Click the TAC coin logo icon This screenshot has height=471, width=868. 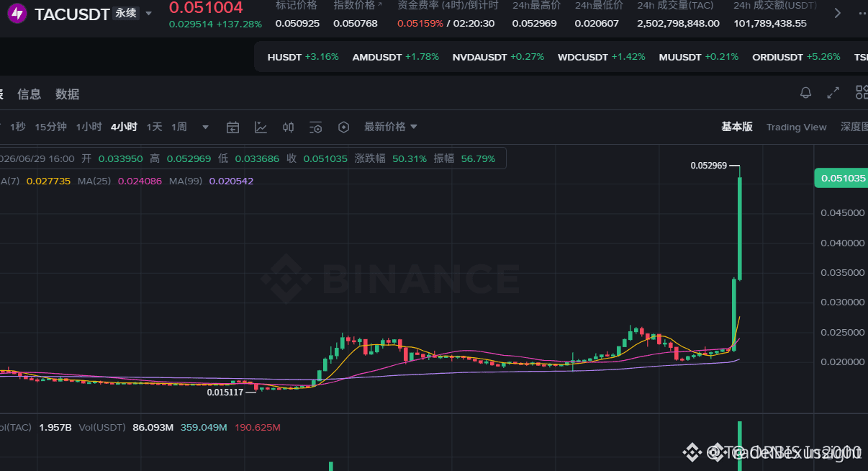17,14
